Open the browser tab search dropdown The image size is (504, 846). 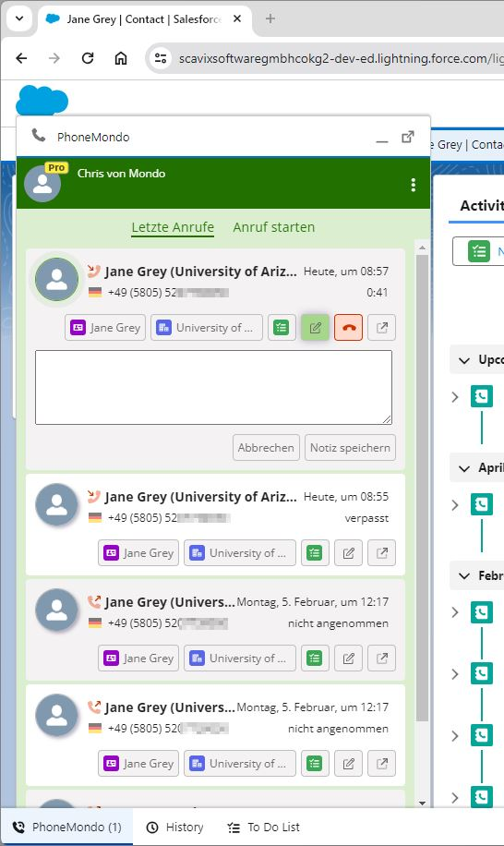19,18
